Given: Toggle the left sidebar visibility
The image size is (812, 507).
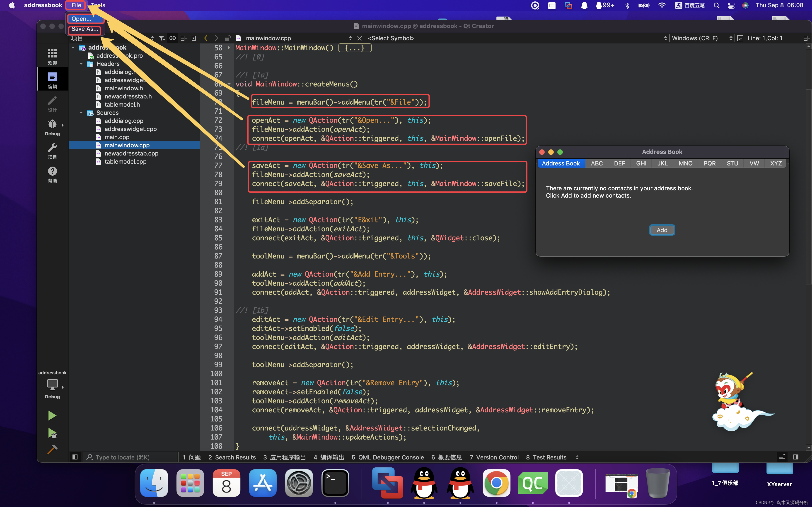Looking at the screenshot, I should click(x=75, y=457).
